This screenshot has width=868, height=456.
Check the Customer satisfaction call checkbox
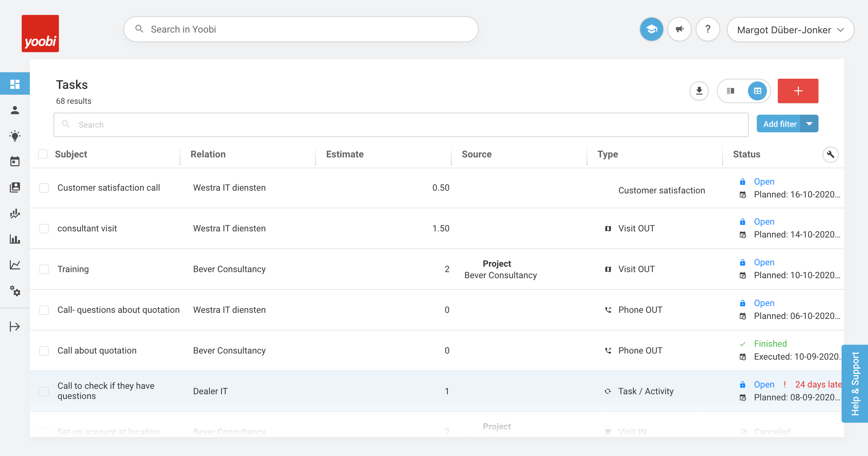(x=44, y=188)
